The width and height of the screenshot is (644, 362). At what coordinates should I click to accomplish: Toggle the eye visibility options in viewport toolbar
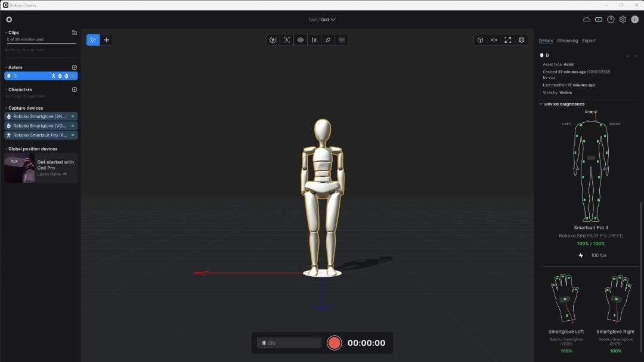(x=300, y=40)
